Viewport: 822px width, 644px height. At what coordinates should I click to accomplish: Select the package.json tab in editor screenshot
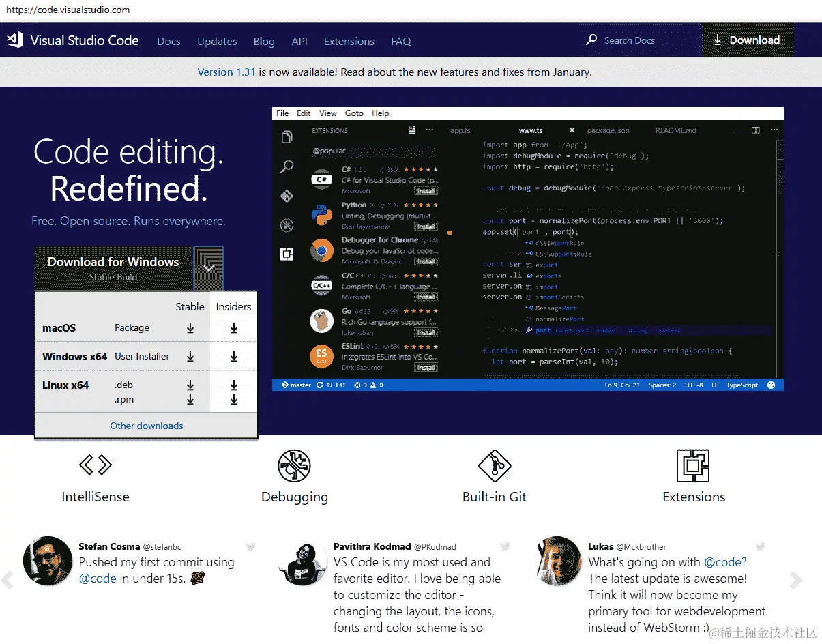pyautogui.click(x=608, y=130)
